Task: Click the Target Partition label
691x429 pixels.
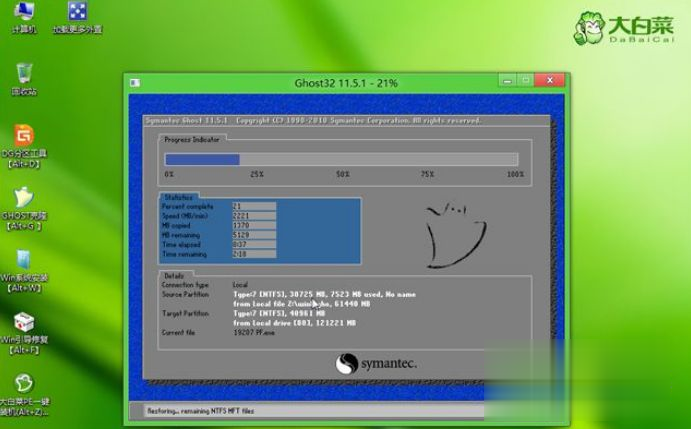Action: click(x=185, y=313)
